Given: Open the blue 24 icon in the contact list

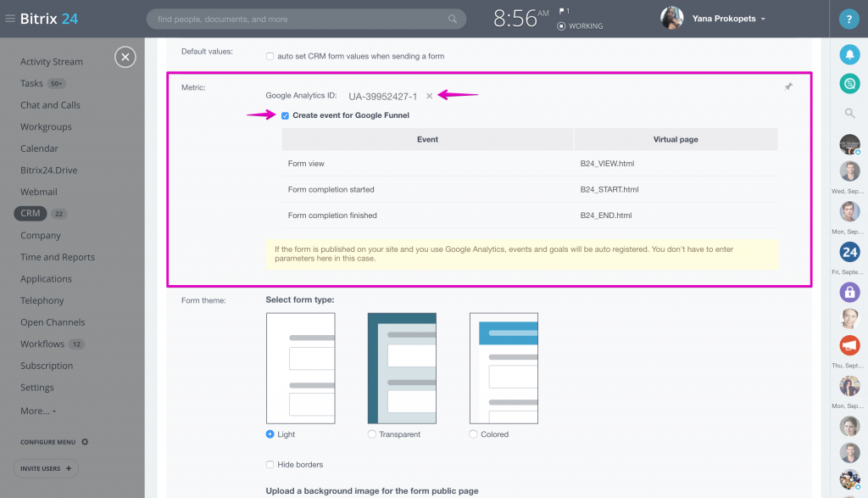Looking at the screenshot, I should point(849,252).
